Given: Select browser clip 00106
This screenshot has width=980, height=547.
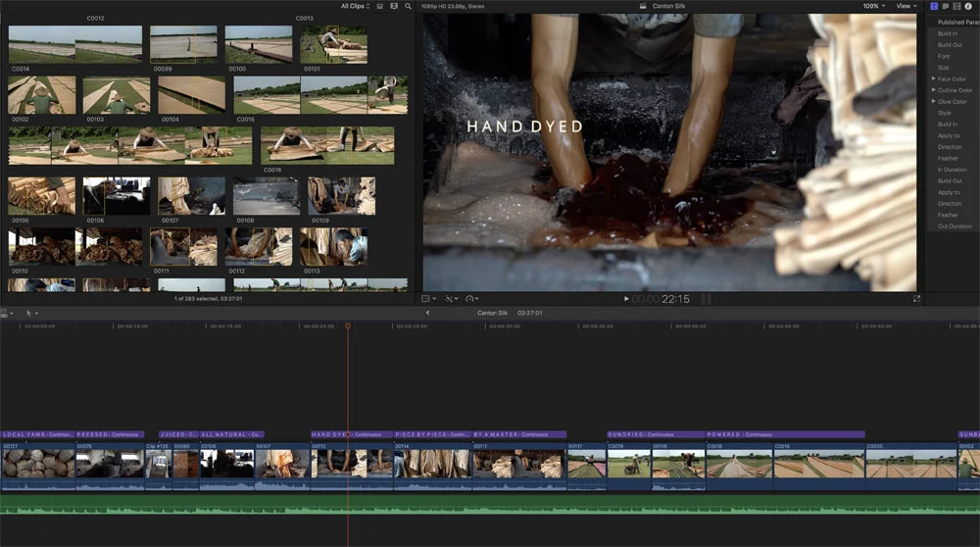Looking at the screenshot, I should coord(117,196).
